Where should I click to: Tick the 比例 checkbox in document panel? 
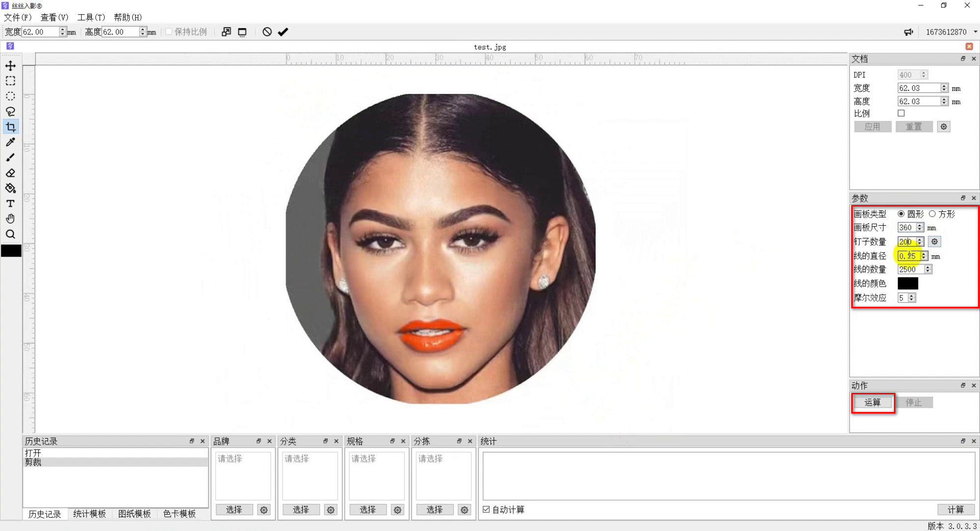coord(901,113)
